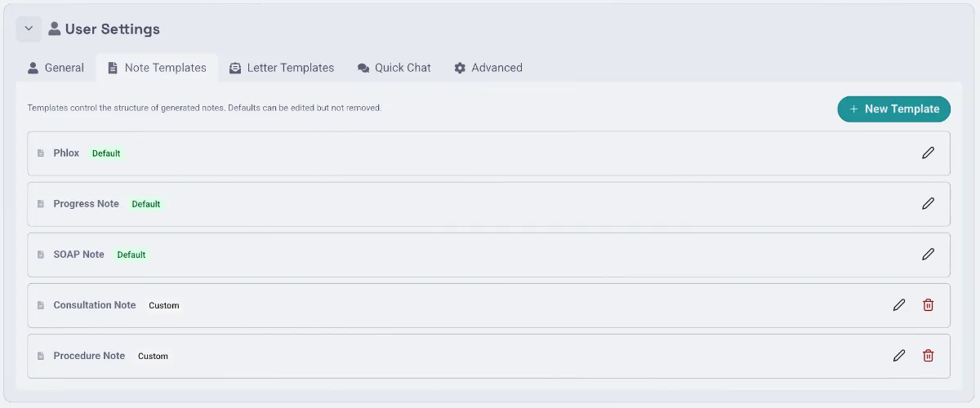Viewport: 980px width, 408px height.
Task: Delete Procedure Note using trash icon
Action: pos(928,355)
